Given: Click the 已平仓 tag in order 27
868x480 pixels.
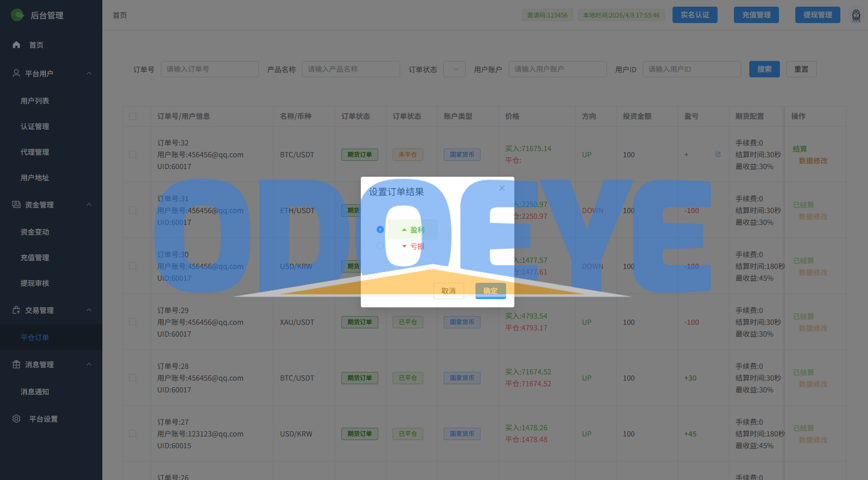Looking at the screenshot, I should (408, 434).
